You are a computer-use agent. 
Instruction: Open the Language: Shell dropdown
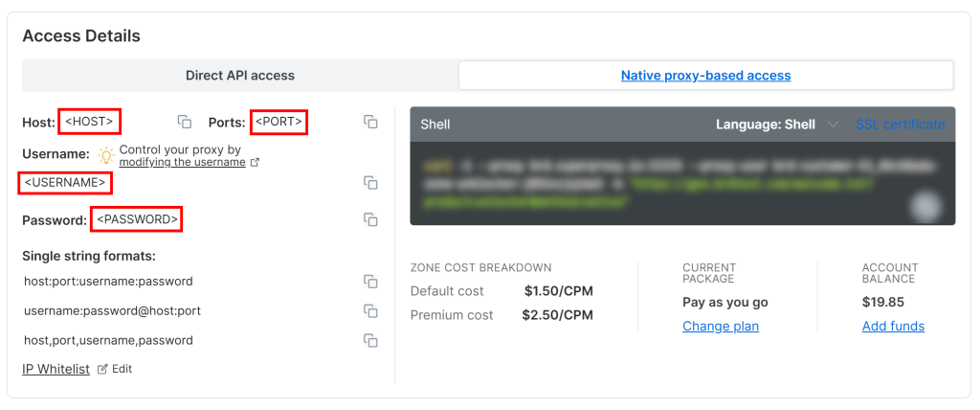[x=777, y=125]
